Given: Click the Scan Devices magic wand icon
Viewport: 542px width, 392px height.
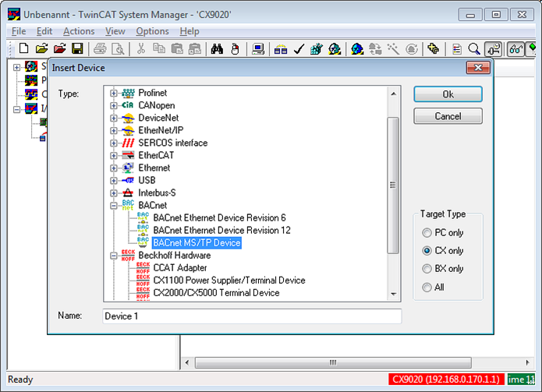Looking at the screenshot, I should pos(393,48).
